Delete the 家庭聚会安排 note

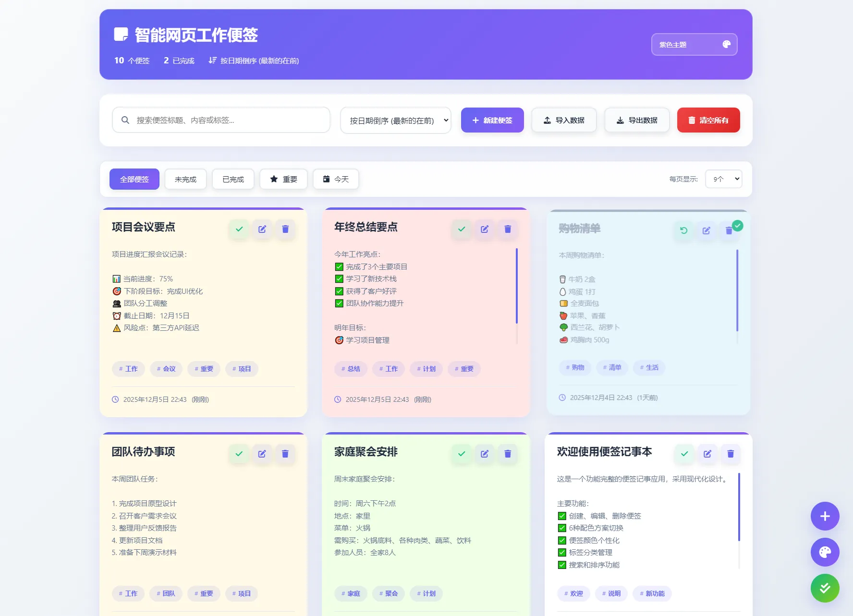point(507,454)
